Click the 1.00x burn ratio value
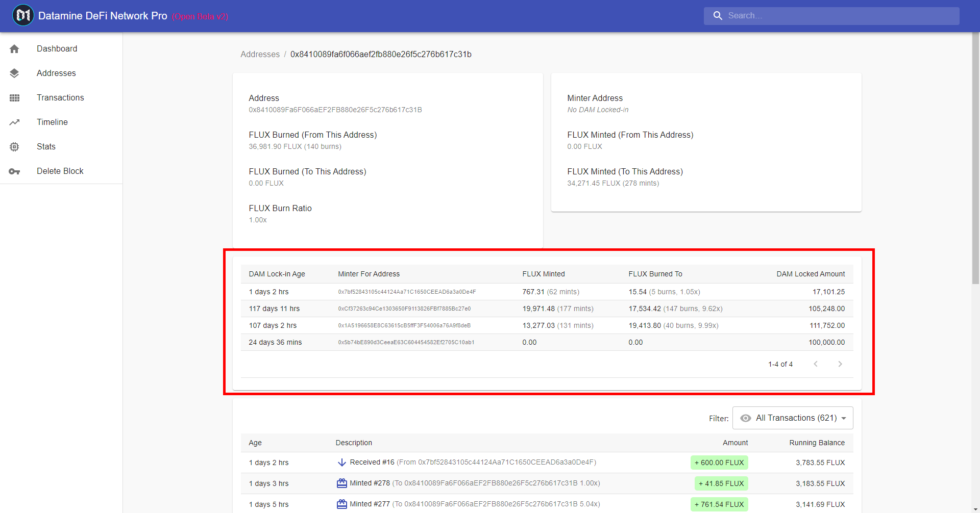Viewport: 980px width, 513px height. click(x=258, y=220)
